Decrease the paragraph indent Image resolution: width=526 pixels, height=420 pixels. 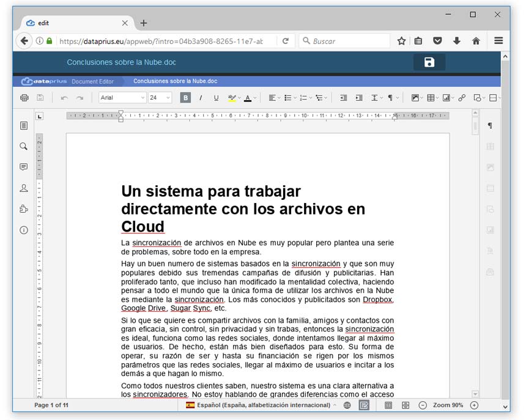click(343, 98)
